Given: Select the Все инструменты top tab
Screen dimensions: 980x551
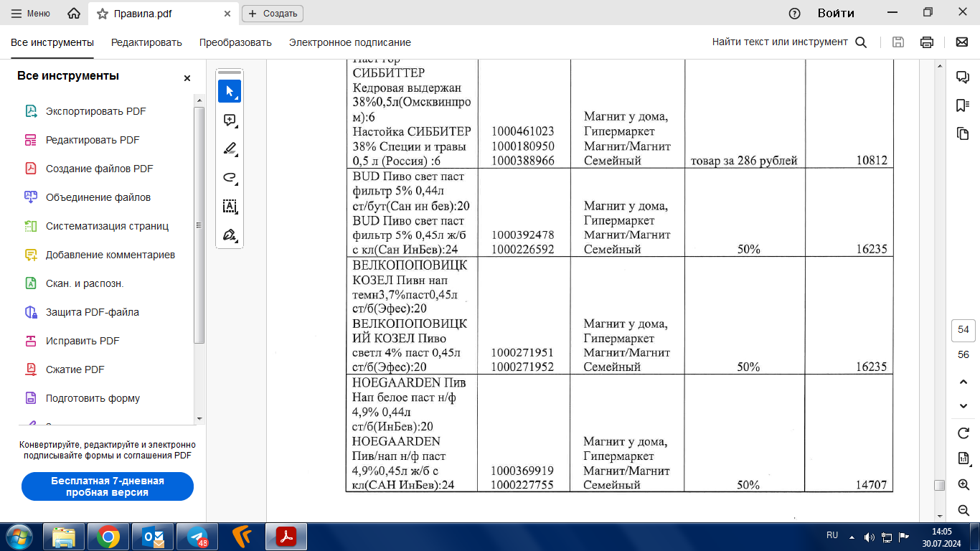Looking at the screenshot, I should [52, 42].
